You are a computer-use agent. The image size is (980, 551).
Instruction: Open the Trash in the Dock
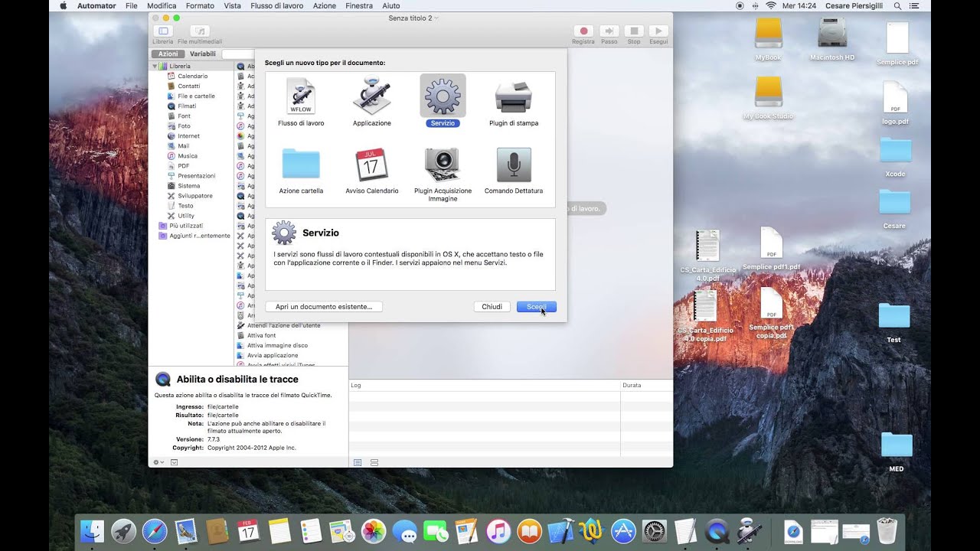pos(887,531)
